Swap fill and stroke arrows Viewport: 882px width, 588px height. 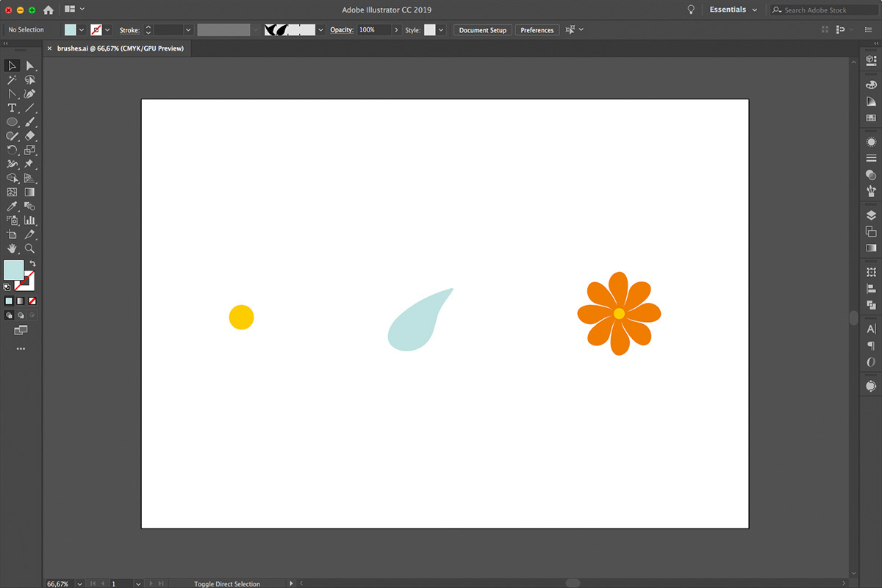click(32, 263)
